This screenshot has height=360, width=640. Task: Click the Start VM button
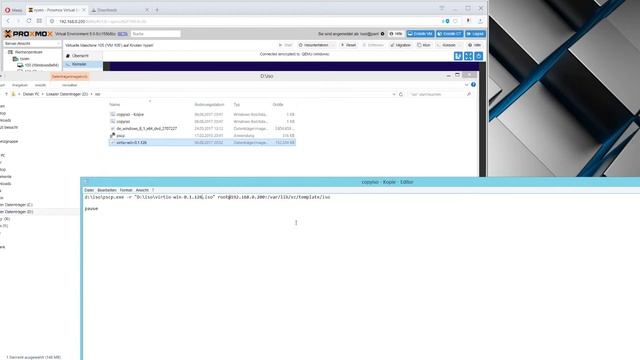(x=286, y=45)
